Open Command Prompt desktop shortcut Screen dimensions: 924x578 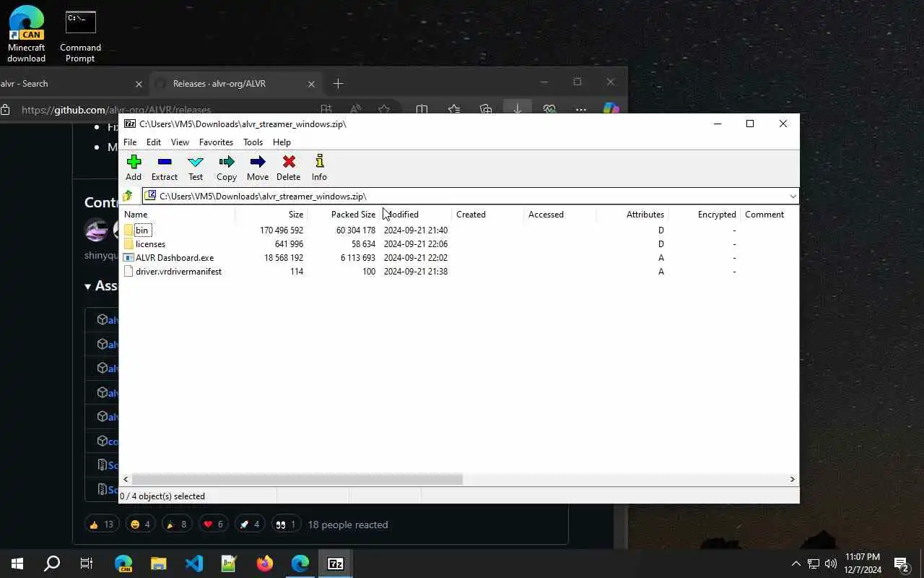pyautogui.click(x=80, y=37)
